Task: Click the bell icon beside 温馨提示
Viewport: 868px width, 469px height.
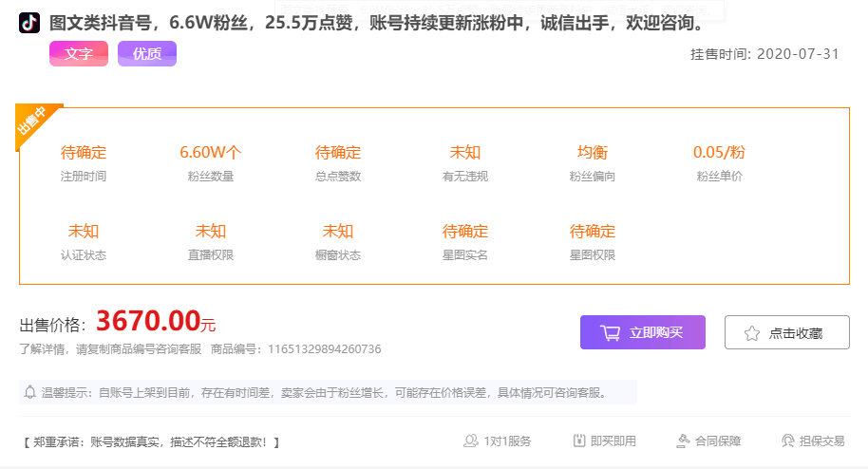Action: pos(29,392)
